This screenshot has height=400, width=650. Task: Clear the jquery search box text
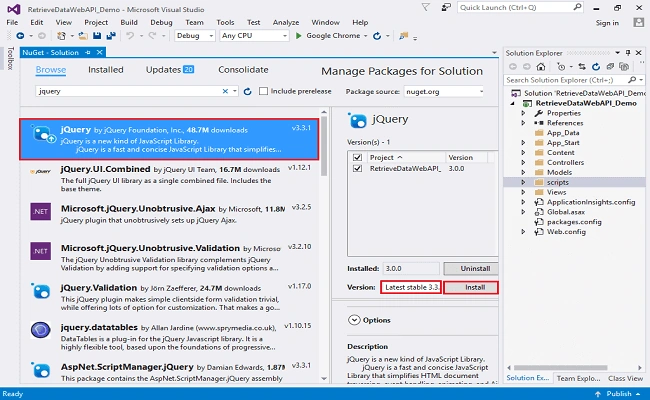pos(225,91)
